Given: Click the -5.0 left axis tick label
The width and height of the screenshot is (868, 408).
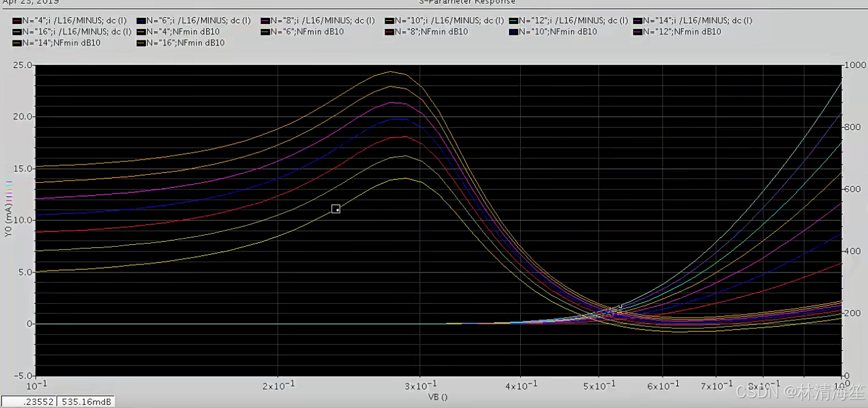Looking at the screenshot, I should [x=23, y=375].
